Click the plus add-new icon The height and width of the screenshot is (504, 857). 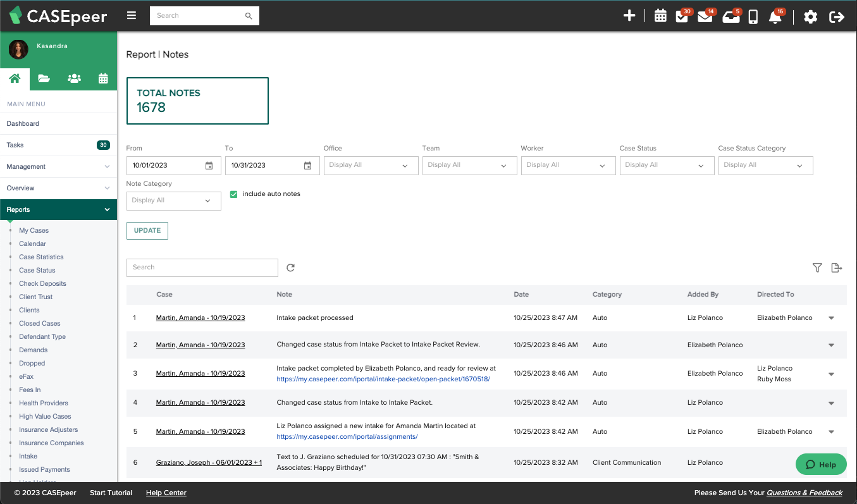coord(629,16)
